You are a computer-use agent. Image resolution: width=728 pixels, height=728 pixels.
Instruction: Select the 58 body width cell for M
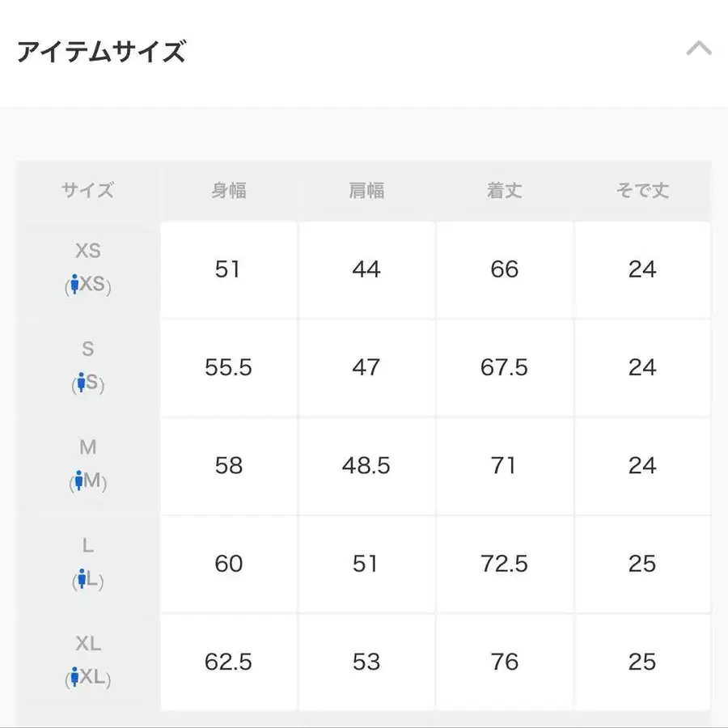coord(229,466)
